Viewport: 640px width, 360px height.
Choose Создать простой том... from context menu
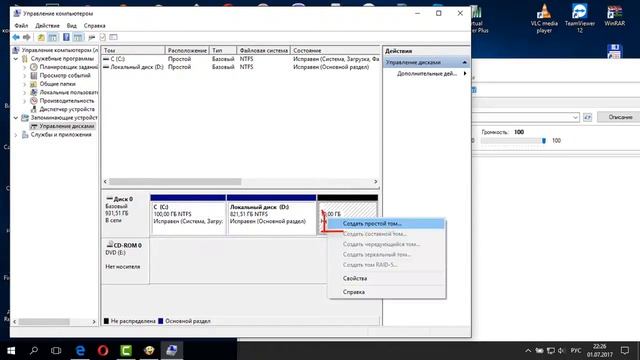tap(386, 223)
